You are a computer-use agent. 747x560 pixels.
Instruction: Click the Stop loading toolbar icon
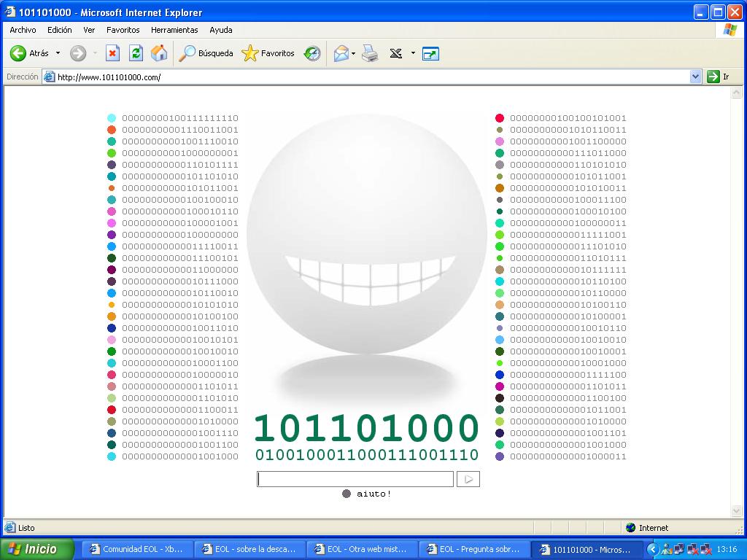[x=112, y=53]
